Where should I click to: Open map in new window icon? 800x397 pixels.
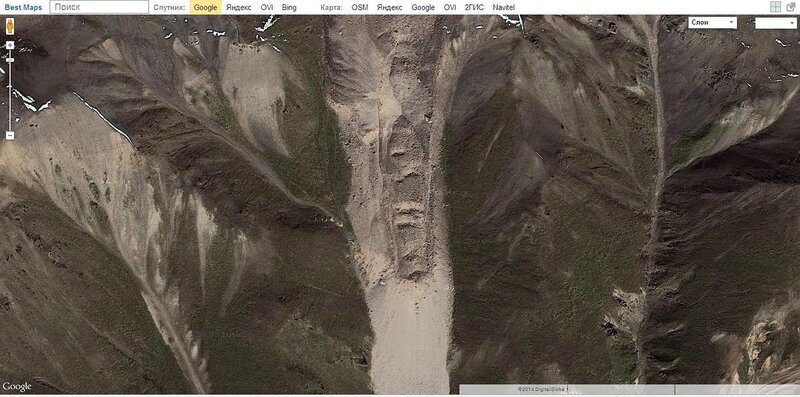(x=791, y=7)
